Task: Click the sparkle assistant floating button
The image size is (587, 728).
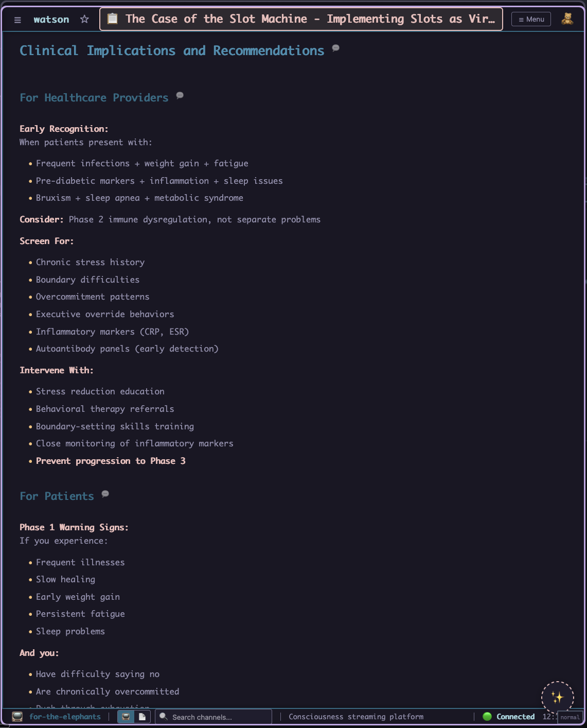Action: point(557,697)
